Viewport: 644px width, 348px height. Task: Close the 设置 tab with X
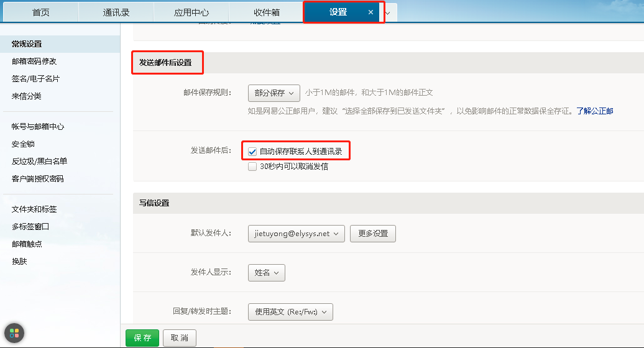click(370, 12)
